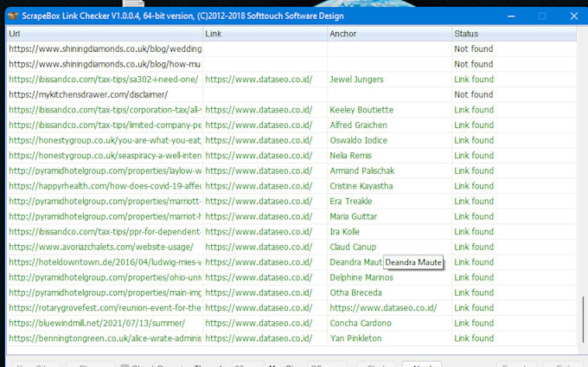The width and height of the screenshot is (588, 367).
Task: Select the pyramidhotelgroup main-img URL
Action: (x=105, y=293)
